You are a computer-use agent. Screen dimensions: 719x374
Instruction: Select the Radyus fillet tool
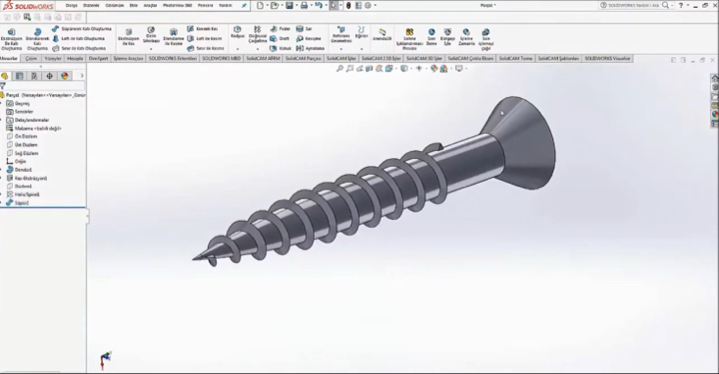238,32
